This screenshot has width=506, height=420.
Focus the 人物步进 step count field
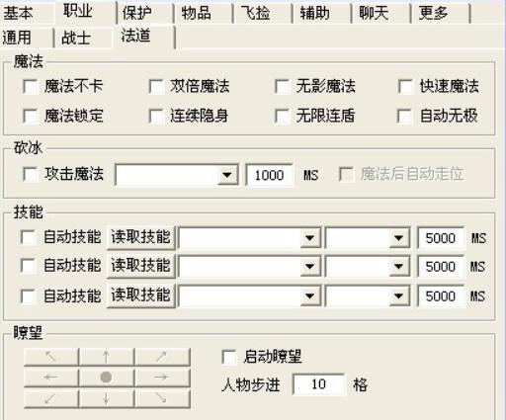click(x=318, y=384)
